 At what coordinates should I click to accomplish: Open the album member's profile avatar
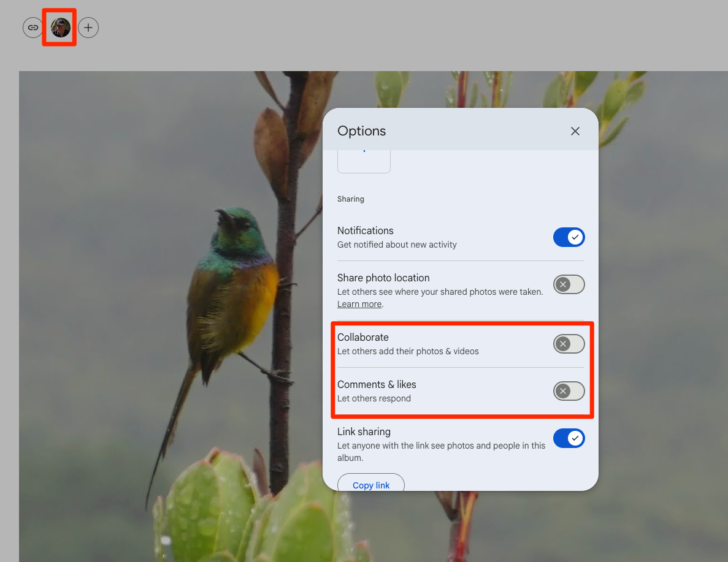61,28
